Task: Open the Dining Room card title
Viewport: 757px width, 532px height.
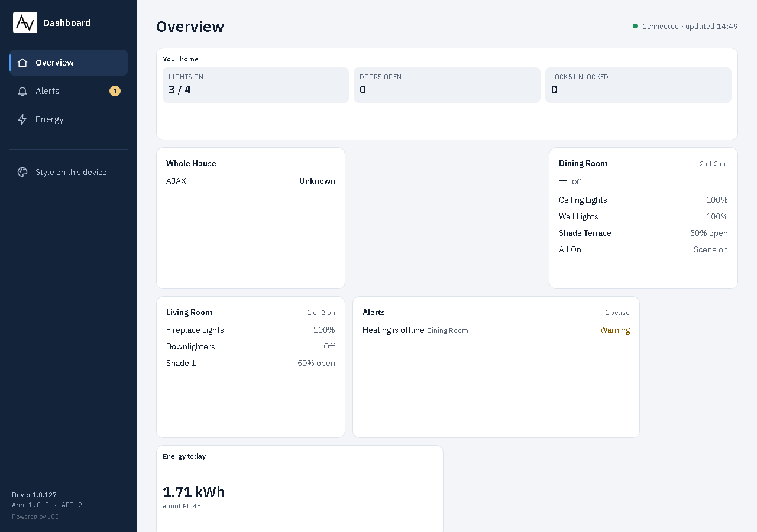Action: (583, 163)
